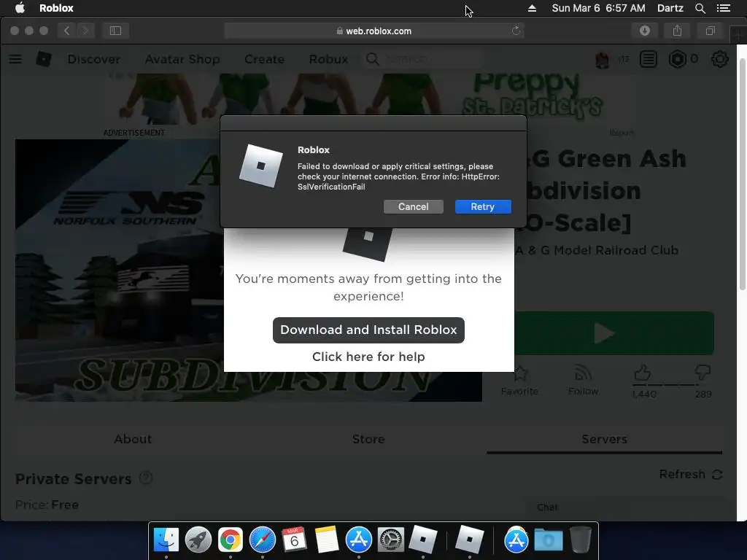Open the Apple menu
The image size is (747, 560).
point(20,8)
